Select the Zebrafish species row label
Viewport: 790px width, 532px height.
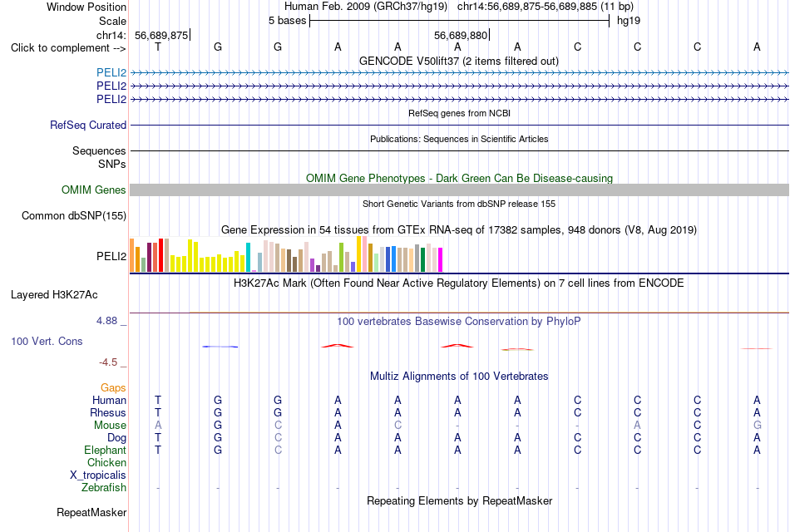pyautogui.click(x=103, y=488)
